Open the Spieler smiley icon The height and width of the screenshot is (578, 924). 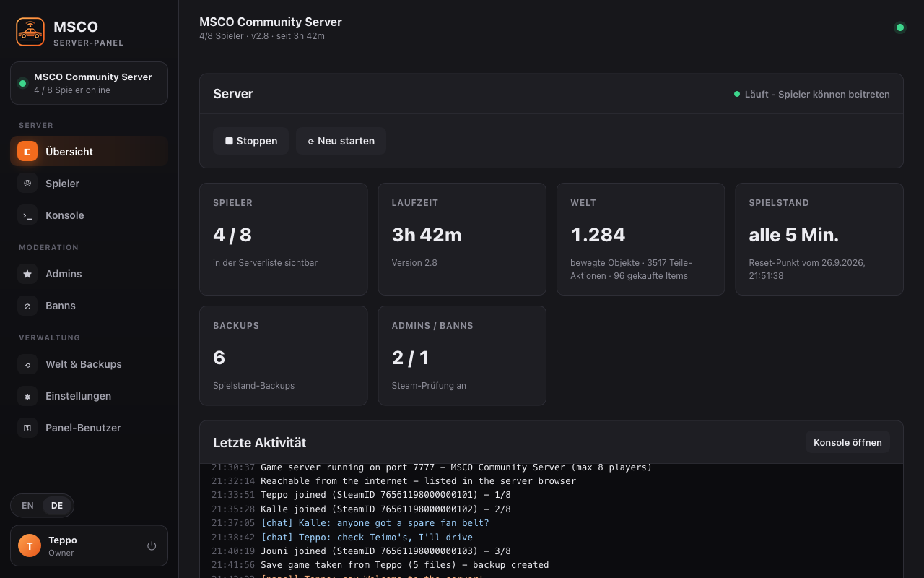pos(27,184)
